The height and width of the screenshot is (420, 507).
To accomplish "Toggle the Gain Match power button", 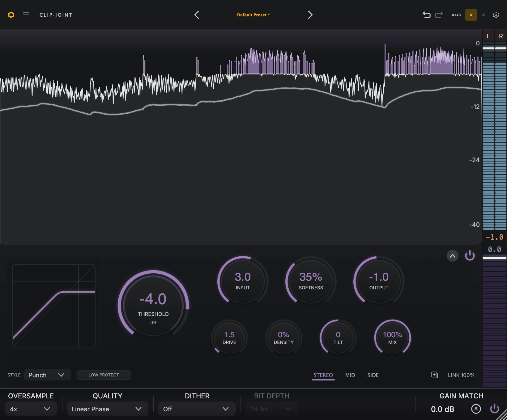I will (495, 409).
